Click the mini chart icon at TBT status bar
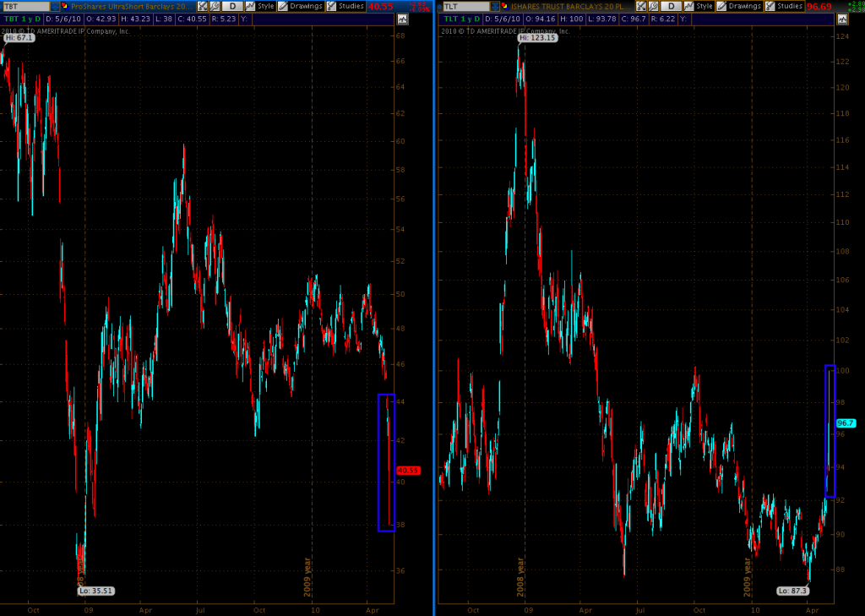Viewport: 865px width, 616px height. click(404, 18)
